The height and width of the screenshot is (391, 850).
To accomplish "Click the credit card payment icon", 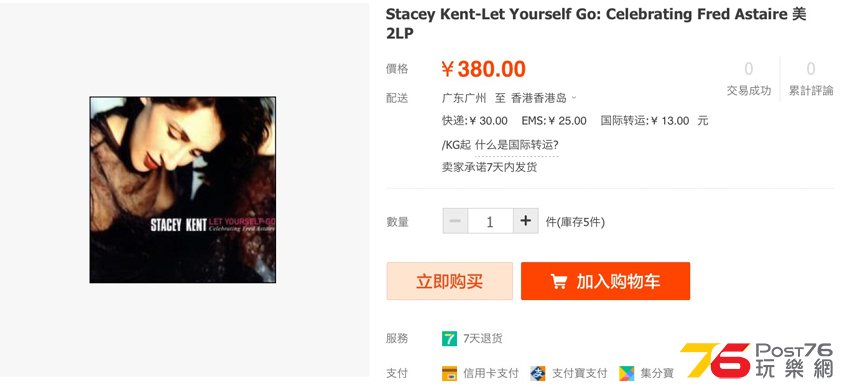I will (449, 374).
